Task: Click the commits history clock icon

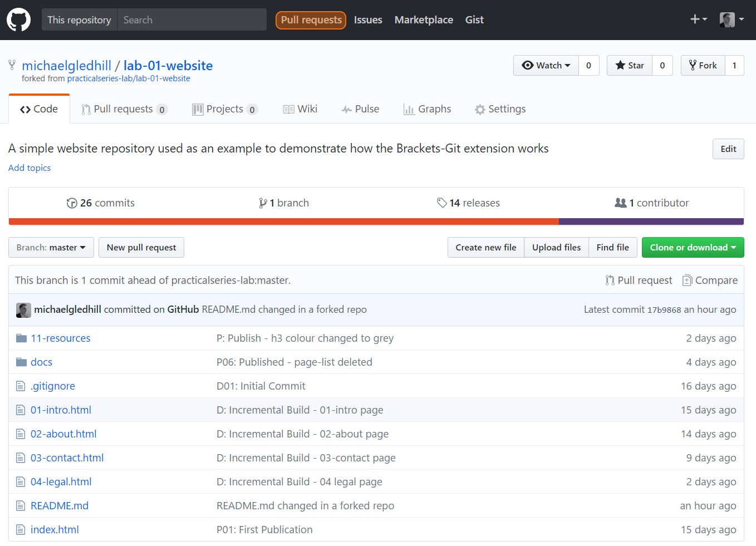Action: [x=72, y=203]
